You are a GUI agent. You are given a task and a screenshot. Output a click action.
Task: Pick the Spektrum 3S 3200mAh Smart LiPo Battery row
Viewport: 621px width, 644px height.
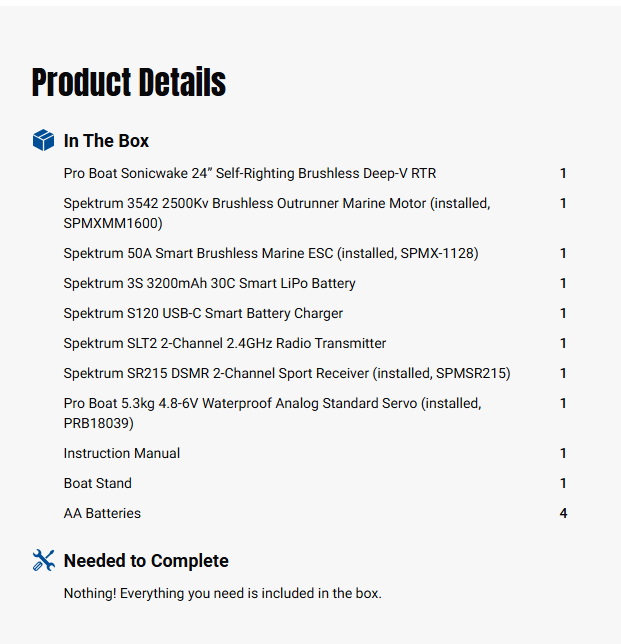pos(209,283)
